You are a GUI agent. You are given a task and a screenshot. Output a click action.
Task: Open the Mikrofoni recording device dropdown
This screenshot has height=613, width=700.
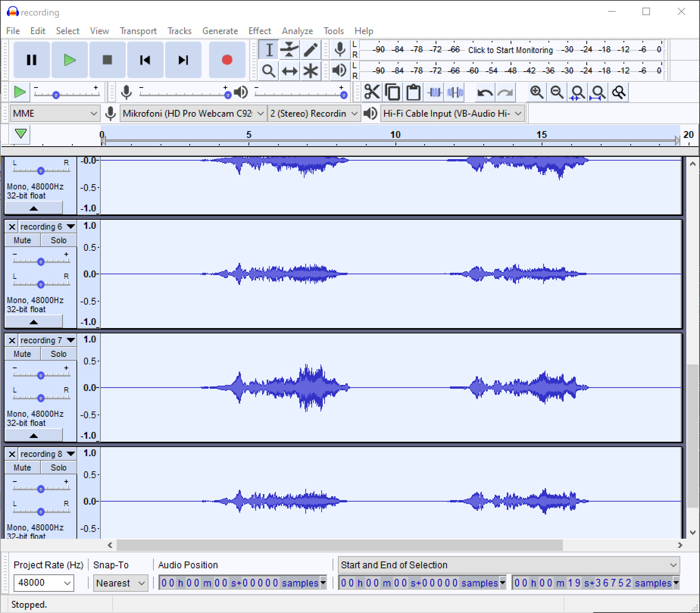pyautogui.click(x=193, y=113)
